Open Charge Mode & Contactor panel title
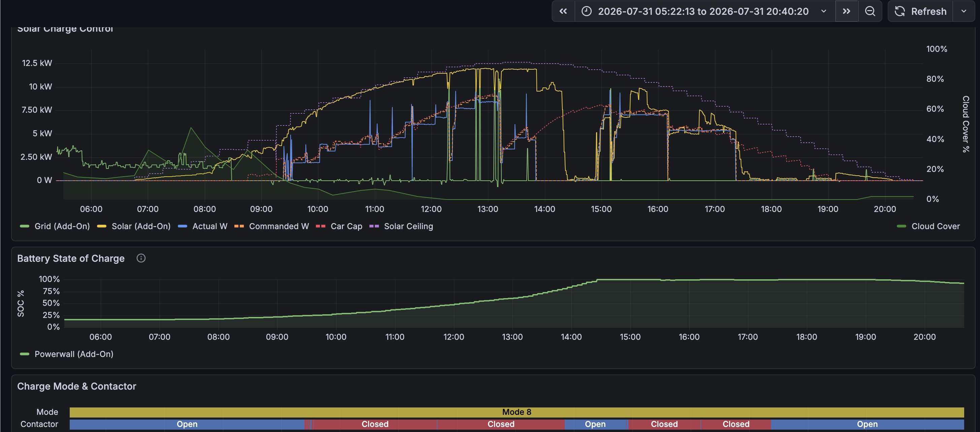Image resolution: width=980 pixels, height=432 pixels. pyautogui.click(x=76, y=386)
